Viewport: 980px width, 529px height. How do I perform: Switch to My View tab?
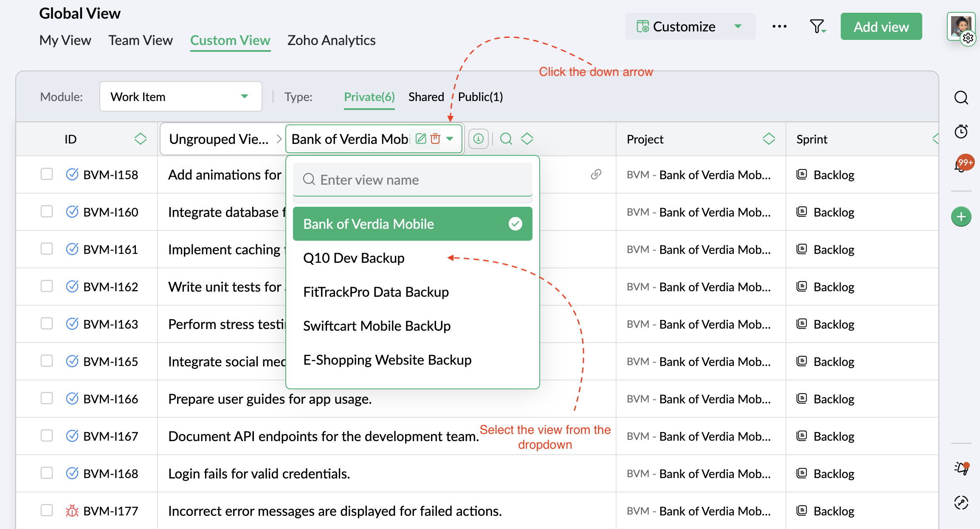click(65, 40)
